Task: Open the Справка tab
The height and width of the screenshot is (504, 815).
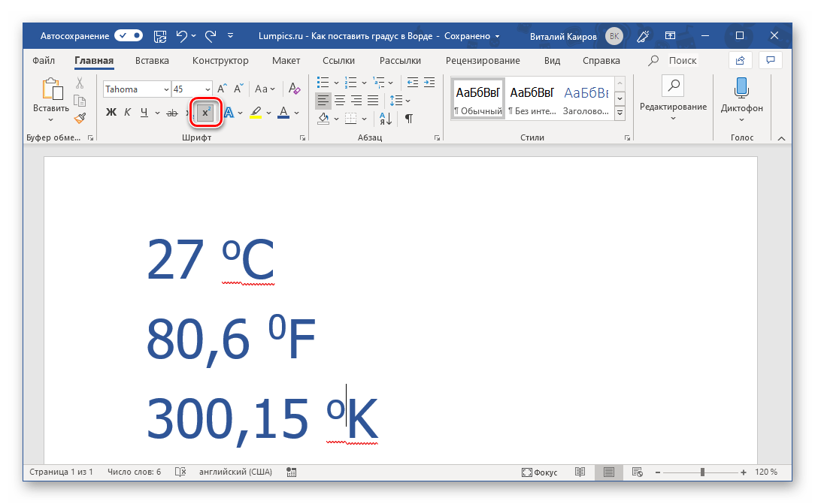Action: coord(601,60)
